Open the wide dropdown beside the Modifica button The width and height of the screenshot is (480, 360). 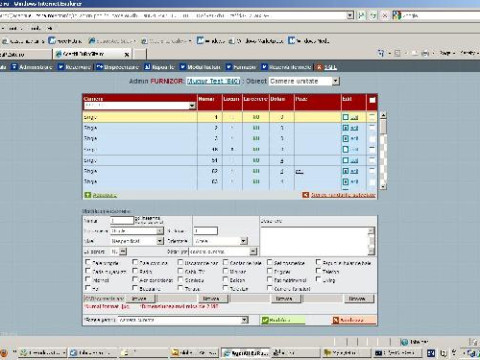(245, 320)
